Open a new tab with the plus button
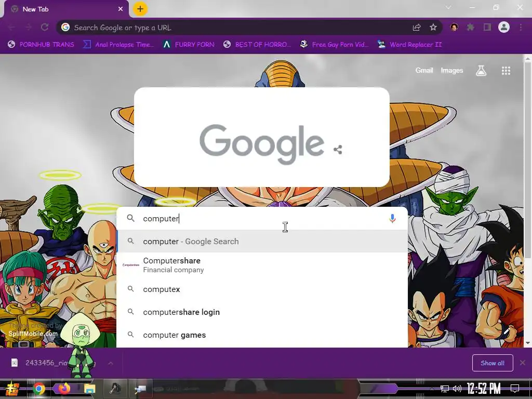Image resolution: width=532 pixels, height=399 pixels. [x=140, y=9]
